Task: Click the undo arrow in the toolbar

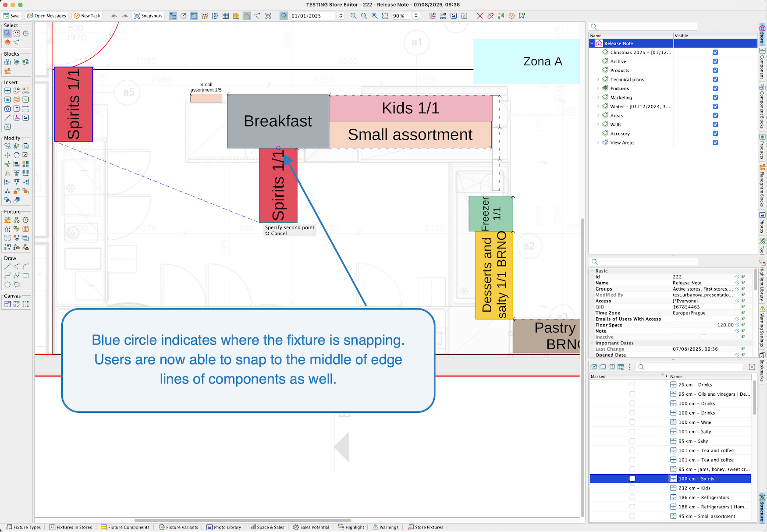Action: [114, 16]
